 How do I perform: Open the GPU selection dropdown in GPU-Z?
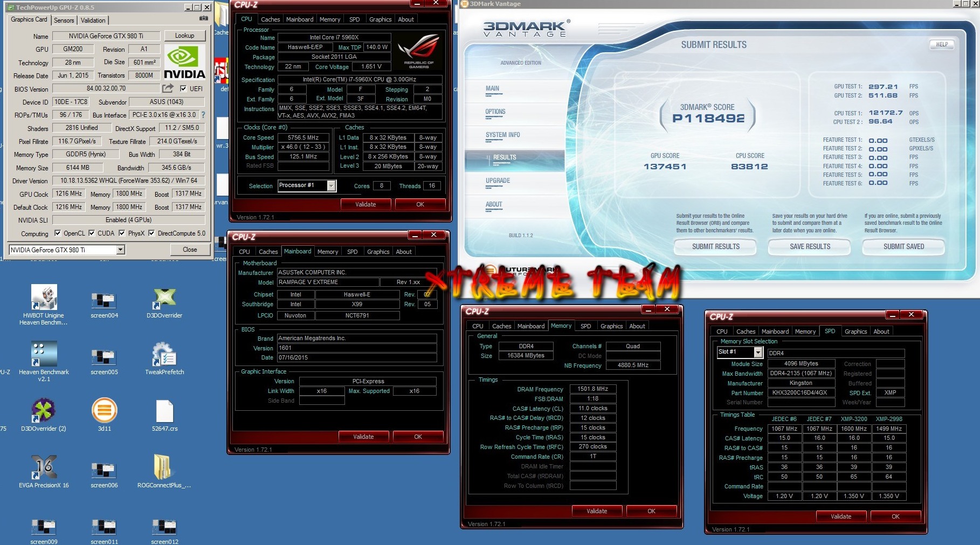click(121, 250)
